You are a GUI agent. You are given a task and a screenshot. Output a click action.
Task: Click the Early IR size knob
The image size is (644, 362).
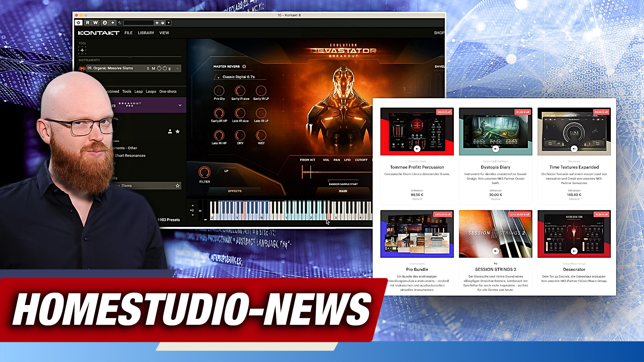tap(240, 90)
